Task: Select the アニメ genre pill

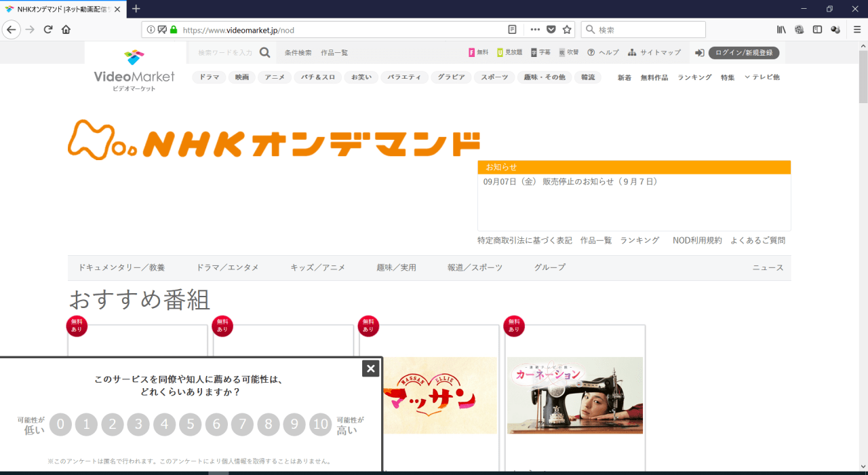Action: pos(275,77)
